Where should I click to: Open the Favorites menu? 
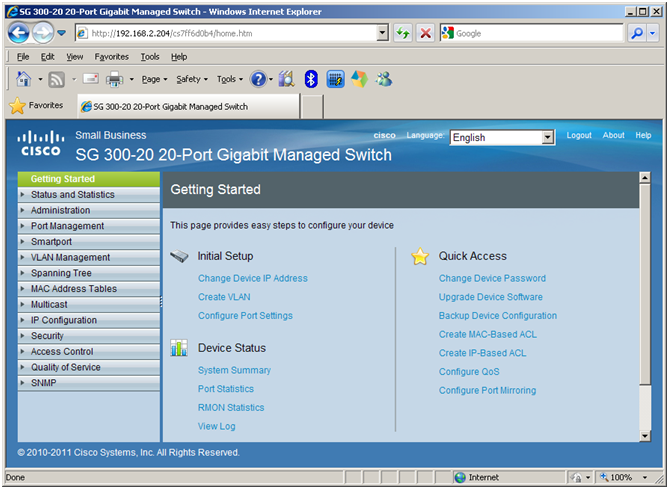111,57
